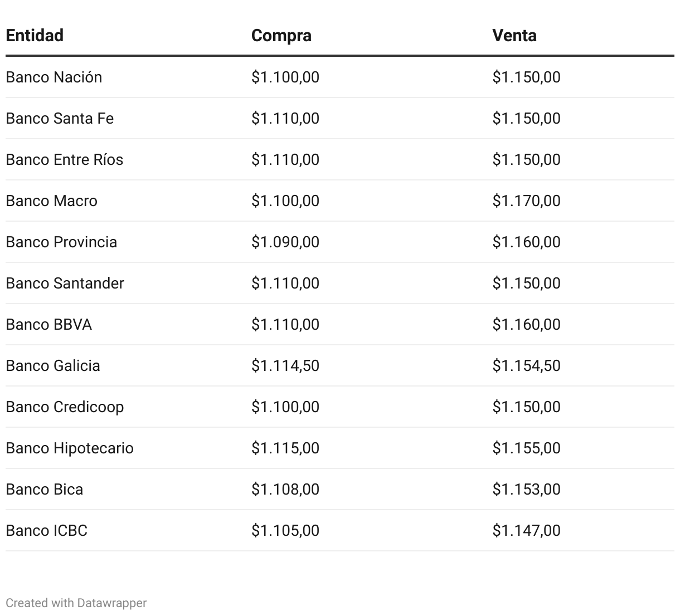Select Banco Bica in the table

coord(44,489)
